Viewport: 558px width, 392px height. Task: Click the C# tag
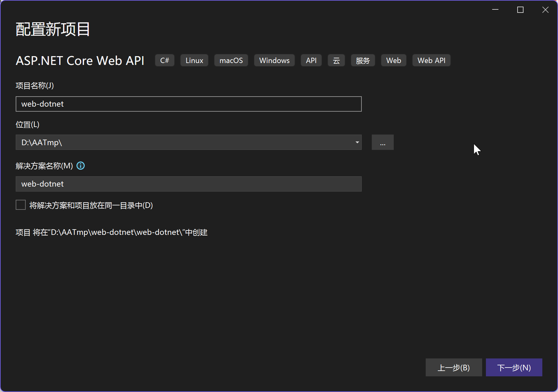pyautogui.click(x=165, y=60)
